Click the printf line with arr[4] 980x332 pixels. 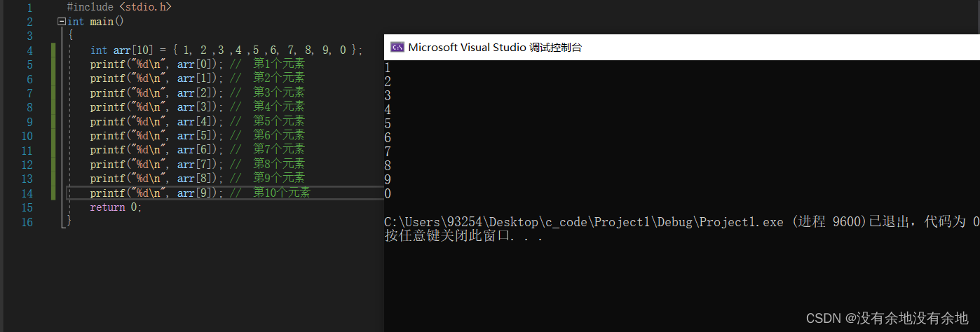coord(198,122)
